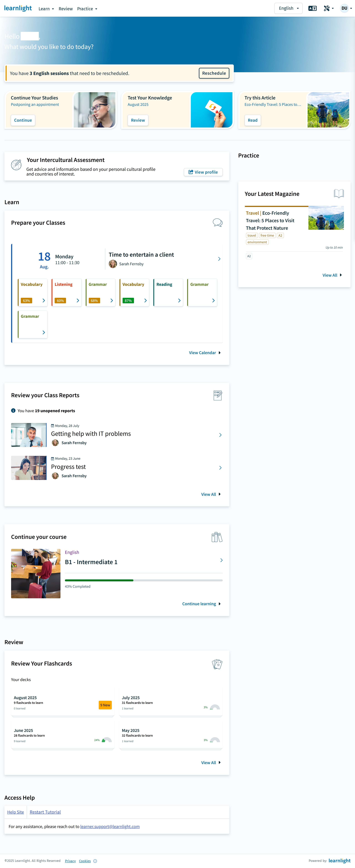Click the class reports notepad icon
Screen dimensions: 355x868
click(217, 395)
